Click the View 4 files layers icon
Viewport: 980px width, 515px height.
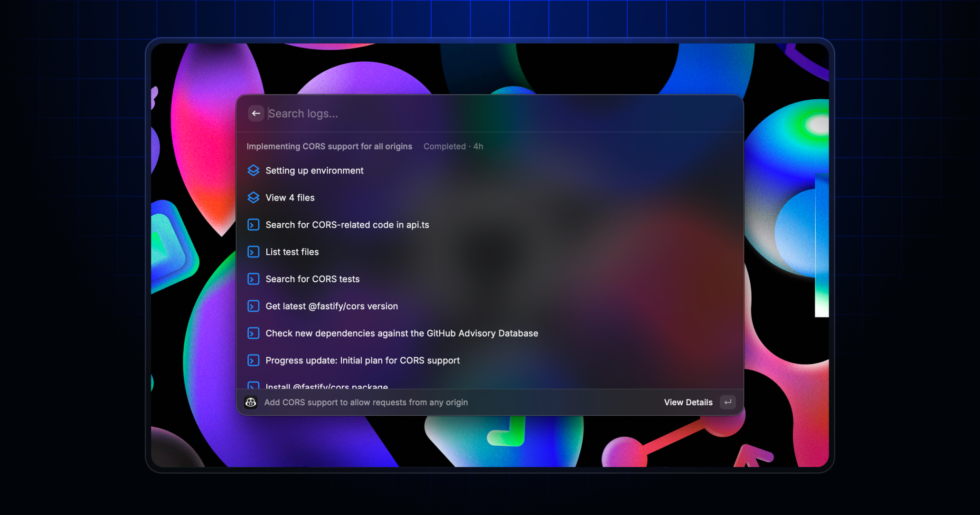[x=254, y=198]
